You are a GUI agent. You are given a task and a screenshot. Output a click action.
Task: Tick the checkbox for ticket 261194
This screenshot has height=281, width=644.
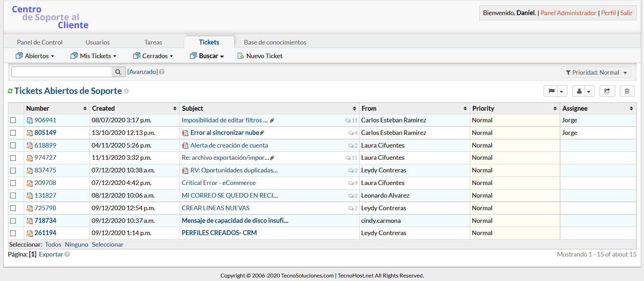point(13,233)
